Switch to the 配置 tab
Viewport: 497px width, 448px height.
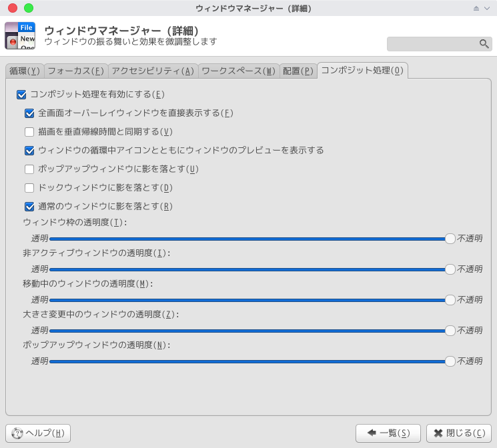point(298,71)
